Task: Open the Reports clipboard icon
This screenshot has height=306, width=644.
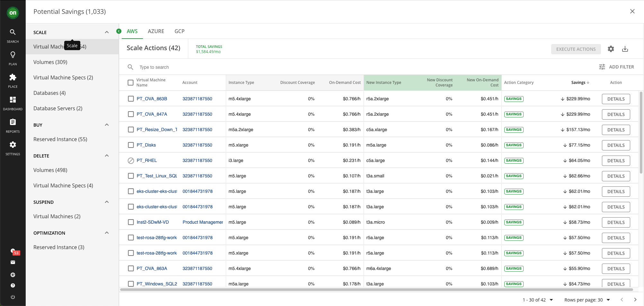Action: point(13,125)
